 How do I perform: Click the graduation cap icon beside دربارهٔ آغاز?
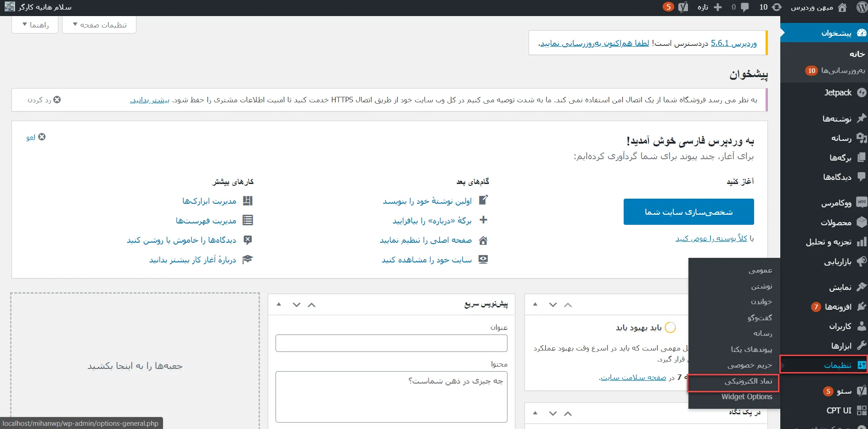click(248, 259)
